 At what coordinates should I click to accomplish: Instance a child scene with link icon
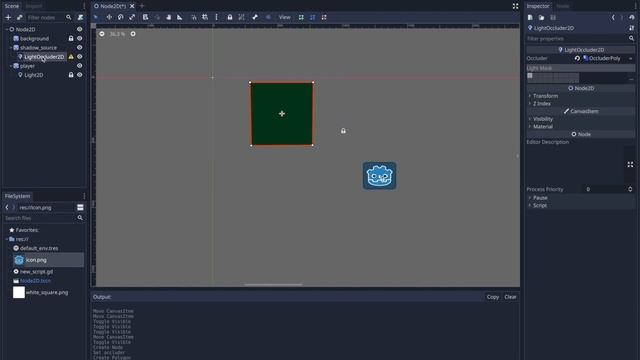point(19,17)
